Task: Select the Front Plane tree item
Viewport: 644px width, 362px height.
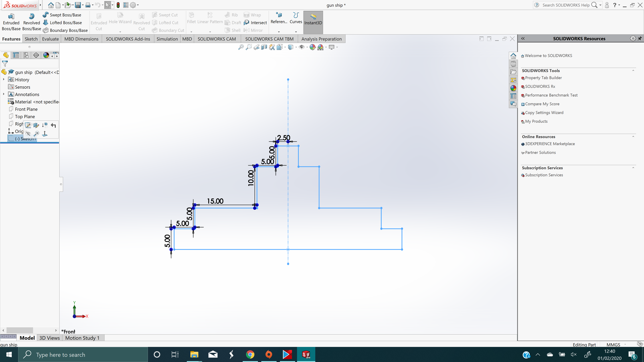Action: (26, 109)
